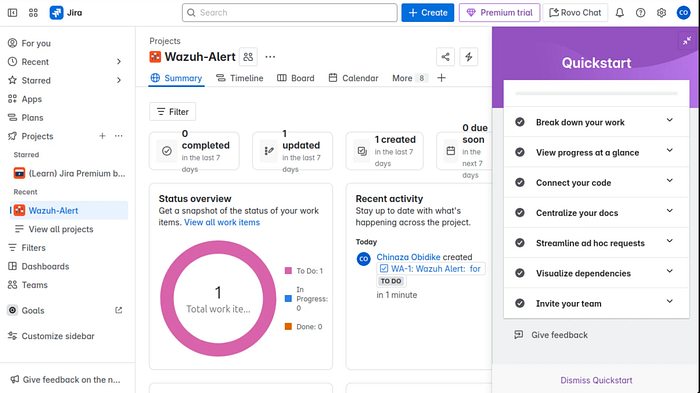The image size is (700, 393).
Task: Open the Projects section more options dots
Action: point(118,136)
